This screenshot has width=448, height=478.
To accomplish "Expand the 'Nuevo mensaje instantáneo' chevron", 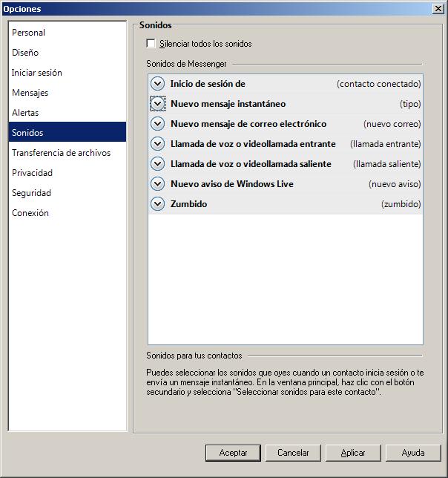I will (x=157, y=104).
